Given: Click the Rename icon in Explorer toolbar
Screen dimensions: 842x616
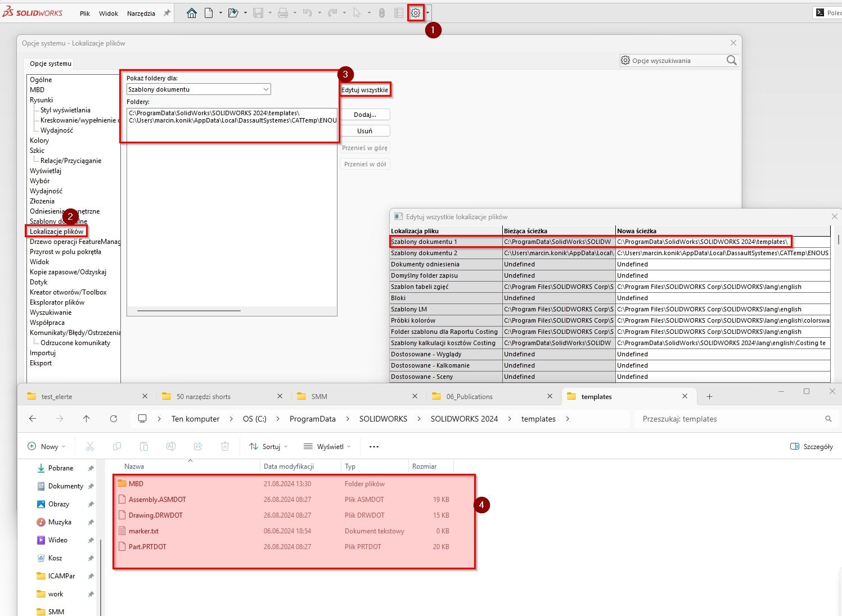Looking at the screenshot, I should click(171, 446).
